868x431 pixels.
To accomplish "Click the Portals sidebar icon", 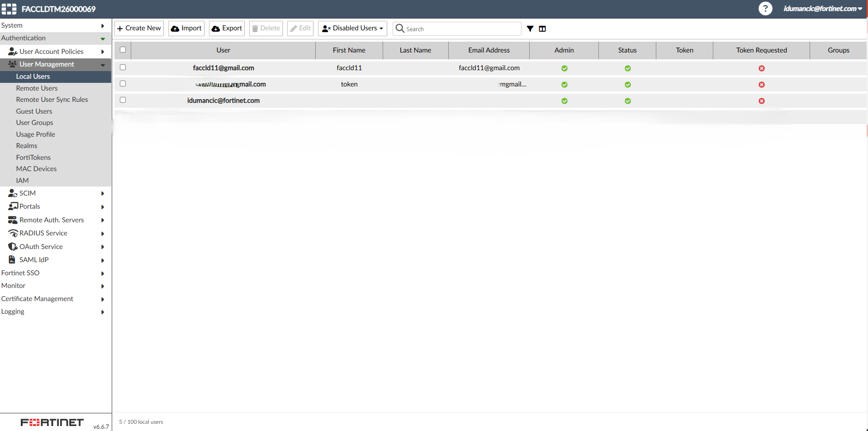I will pyautogui.click(x=13, y=206).
